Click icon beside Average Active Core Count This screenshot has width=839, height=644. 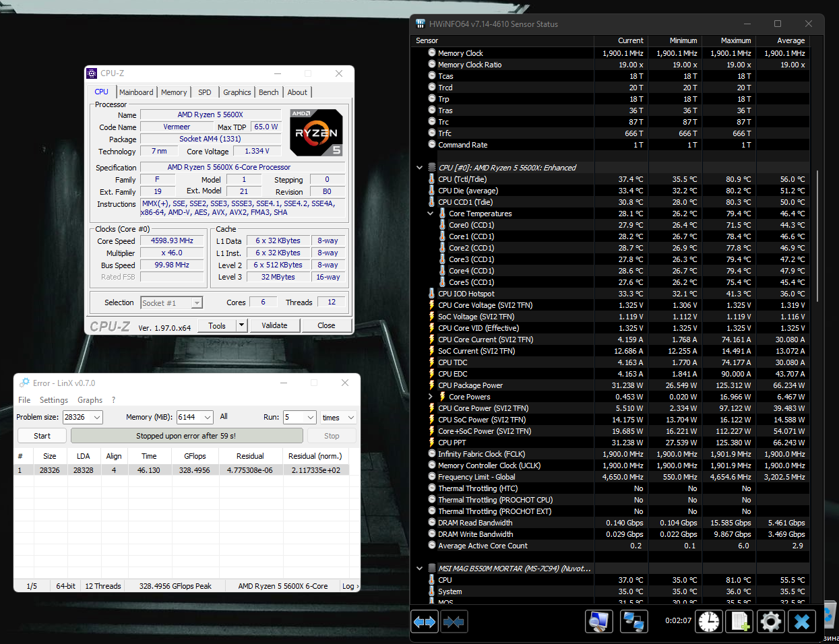[432, 545]
